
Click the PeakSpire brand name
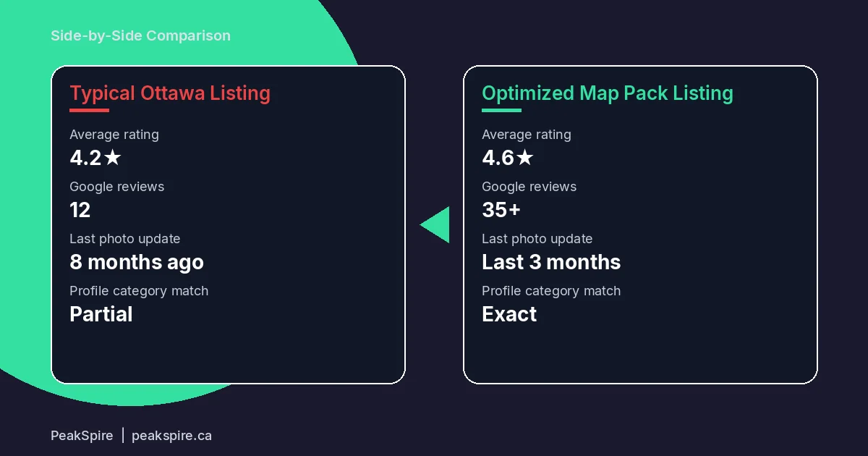82,436
